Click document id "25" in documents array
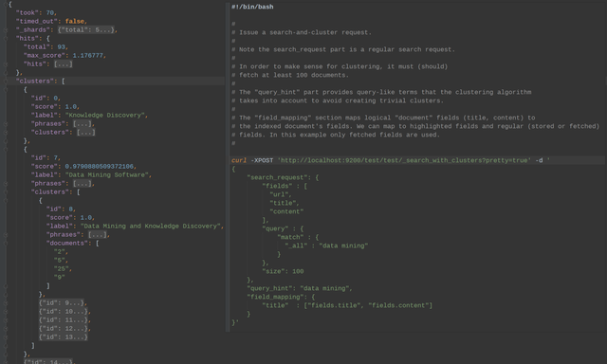607x364 pixels. (61, 268)
